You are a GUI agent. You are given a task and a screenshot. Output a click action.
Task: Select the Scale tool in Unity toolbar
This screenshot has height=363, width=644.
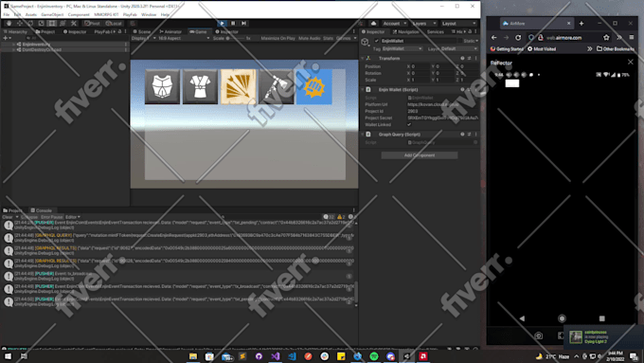(41, 24)
